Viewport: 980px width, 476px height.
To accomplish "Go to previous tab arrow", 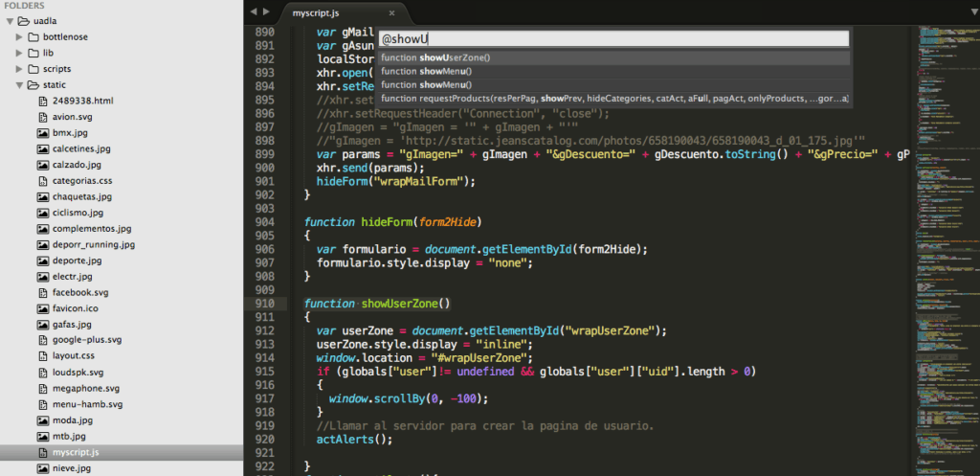I will (x=254, y=11).
